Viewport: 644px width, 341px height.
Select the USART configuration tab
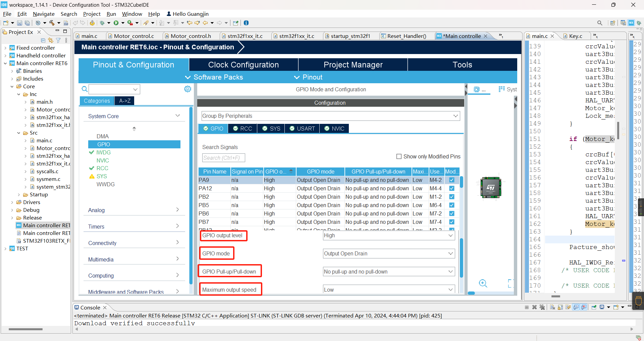coord(302,129)
